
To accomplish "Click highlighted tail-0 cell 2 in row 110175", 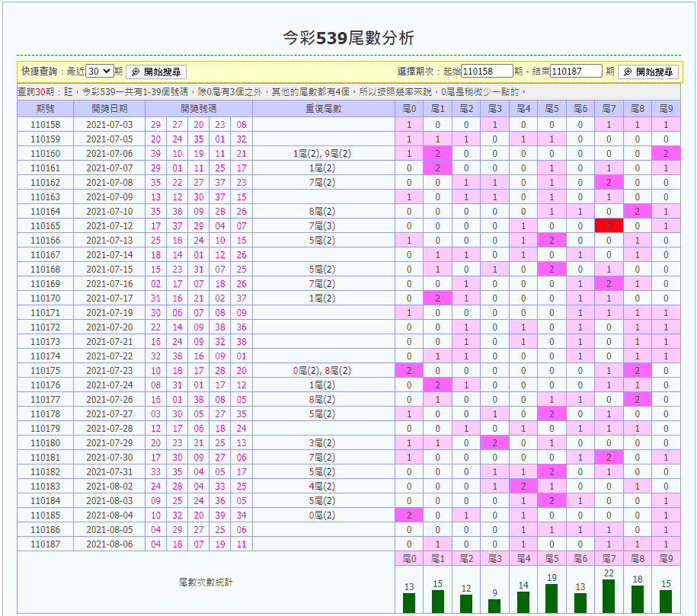I will 409,371.
